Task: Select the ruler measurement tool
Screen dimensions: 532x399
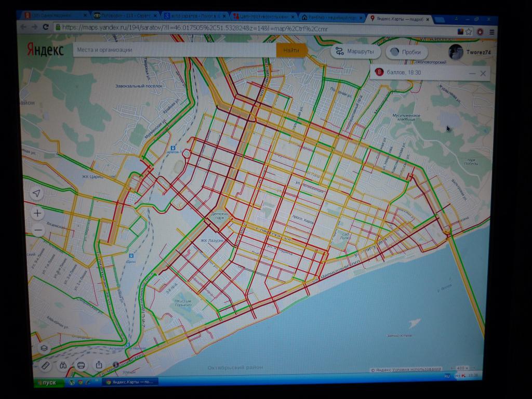Action: pyautogui.click(x=46, y=365)
